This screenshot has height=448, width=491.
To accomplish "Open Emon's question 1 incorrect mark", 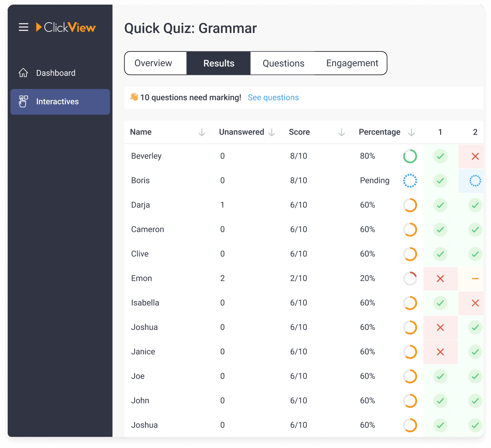I will click(x=440, y=278).
